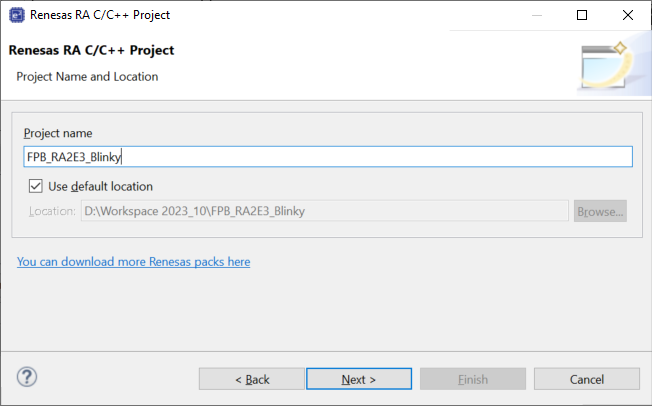Close the Renesas RA project dialog
The image size is (652, 406).
(x=629, y=15)
